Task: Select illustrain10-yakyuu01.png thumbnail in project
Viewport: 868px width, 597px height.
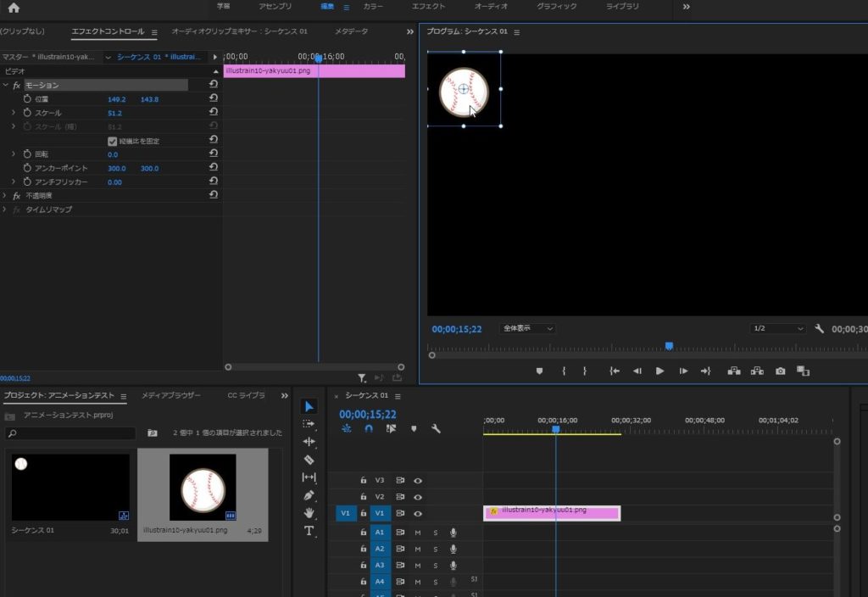Action: point(203,488)
